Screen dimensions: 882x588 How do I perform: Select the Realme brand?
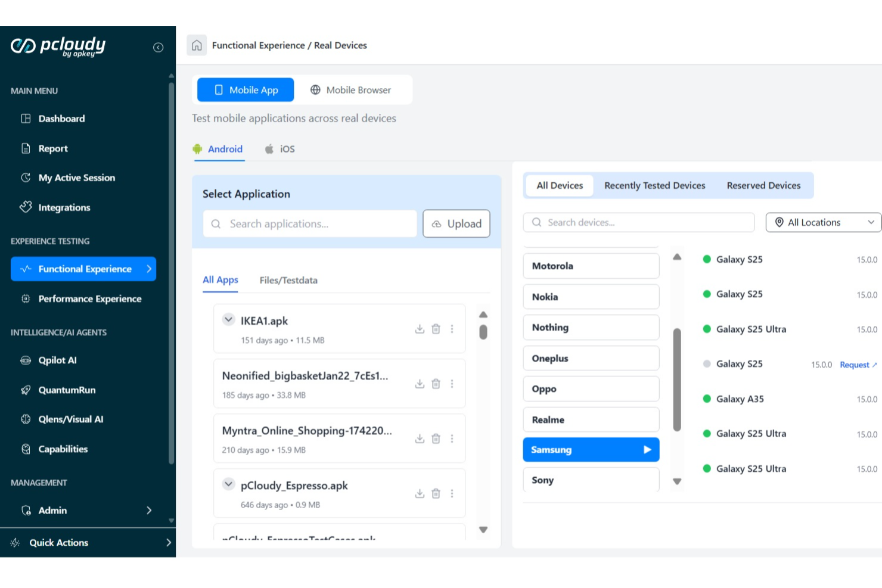point(591,419)
